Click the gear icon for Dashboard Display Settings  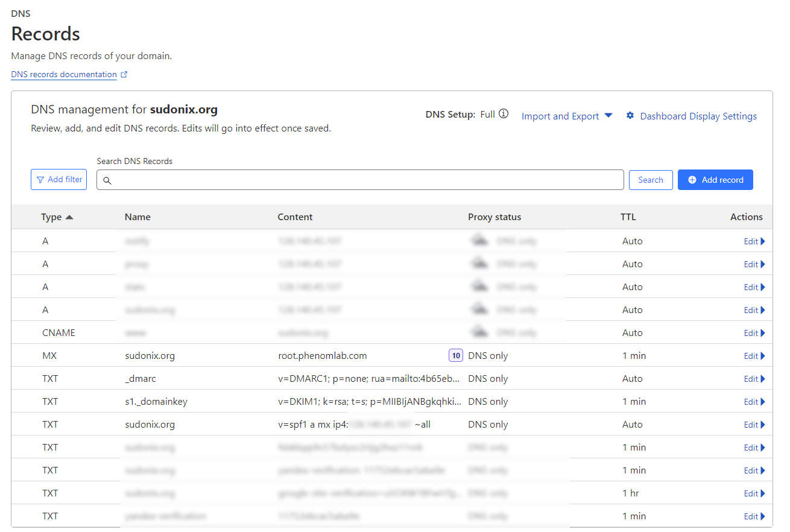(x=630, y=116)
